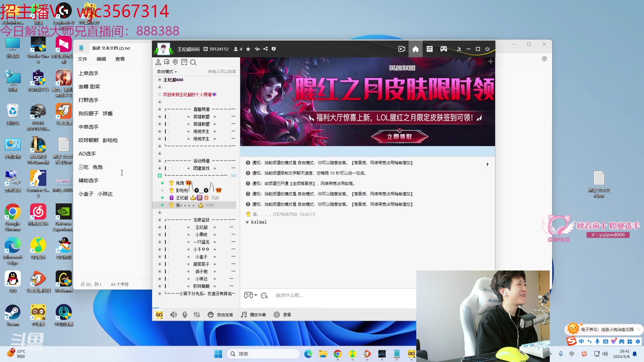This screenshot has height=362, width=644.
Task: Open the audio mixer settings icon
Action: pyautogui.click(x=197, y=315)
